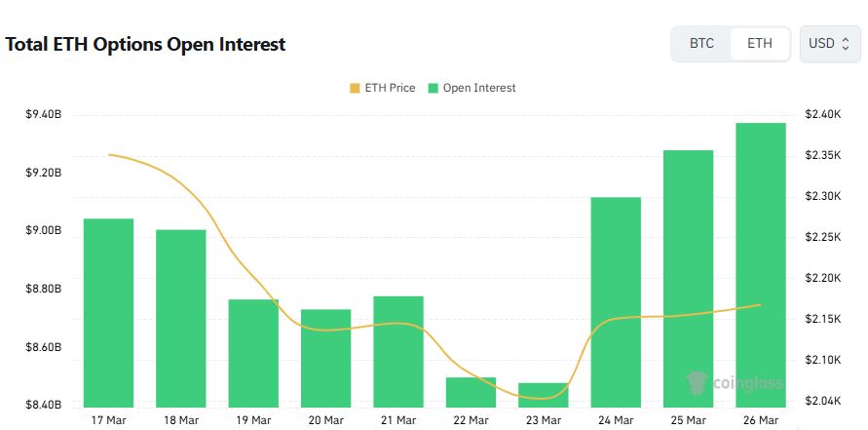Toggle the ETH Price legend series
Screen dimensions: 868x430
(390, 88)
